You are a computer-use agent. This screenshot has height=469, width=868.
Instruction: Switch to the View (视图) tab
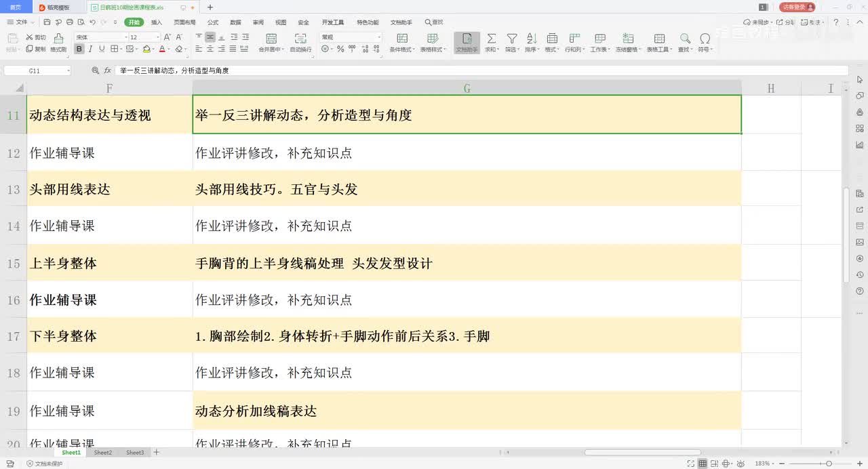(x=281, y=22)
